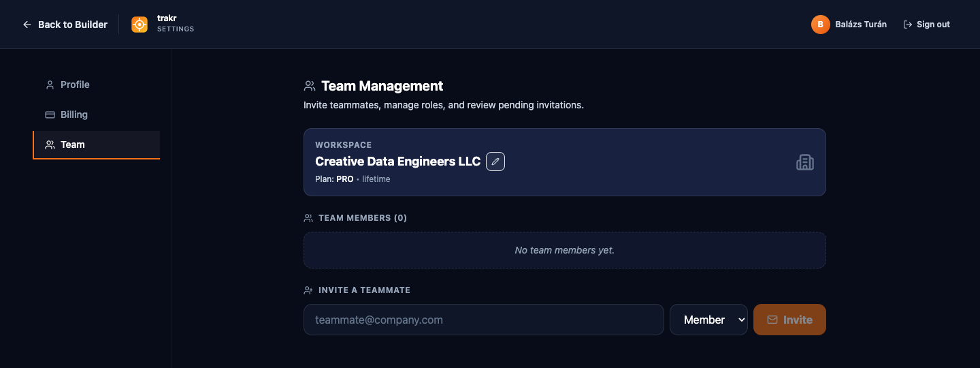Sign out of the account

pos(927,25)
